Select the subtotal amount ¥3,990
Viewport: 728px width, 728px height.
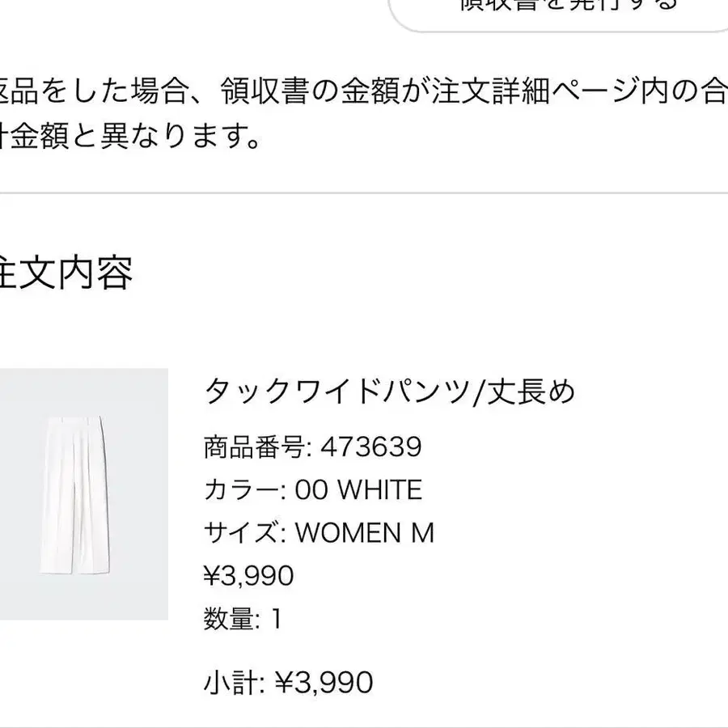[x=324, y=683]
